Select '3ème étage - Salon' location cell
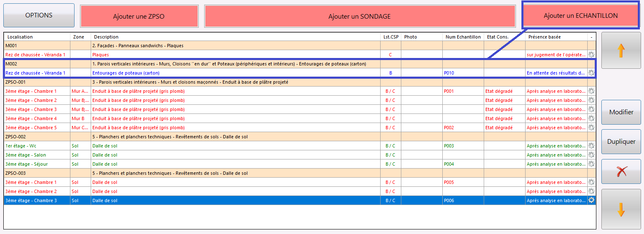The height and width of the screenshot is (234, 644). tap(37, 155)
